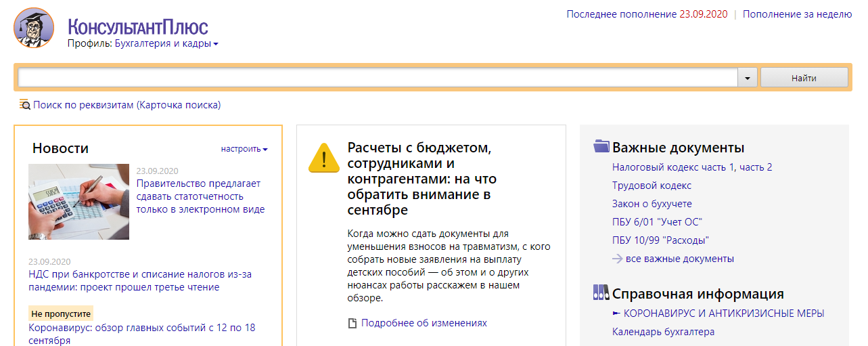Expand the search history dropdown arrow
The image size is (868, 346).
(747, 78)
